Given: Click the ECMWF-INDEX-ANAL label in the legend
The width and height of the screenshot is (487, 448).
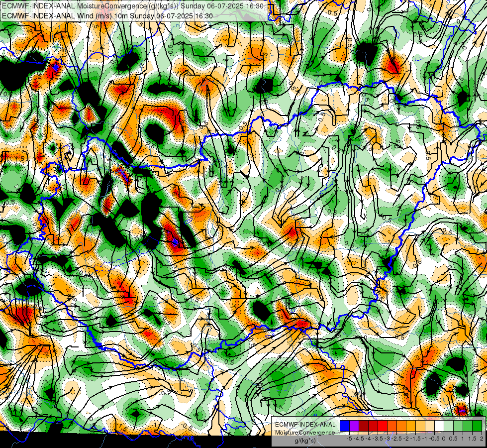Looking at the screenshot, I should pyautogui.click(x=305, y=425).
